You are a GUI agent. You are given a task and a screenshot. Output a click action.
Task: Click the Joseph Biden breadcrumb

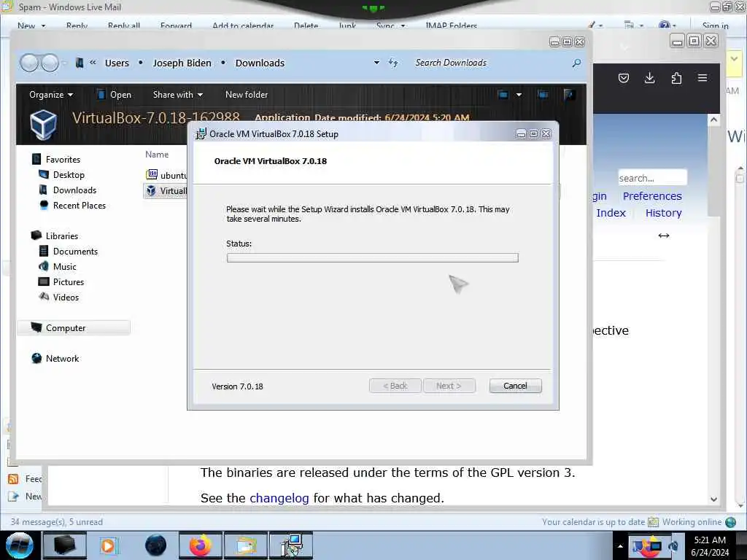tap(182, 63)
